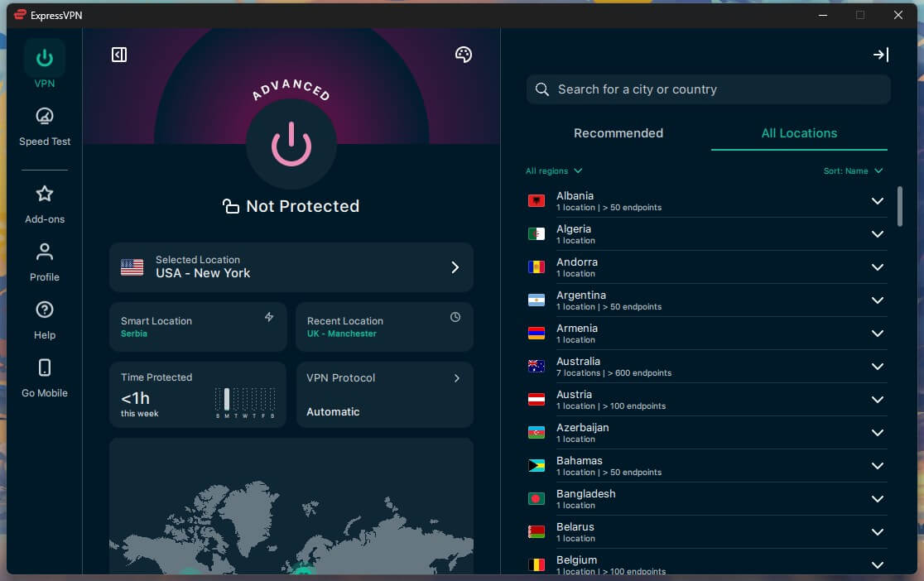The height and width of the screenshot is (581, 924).
Task: Expand the Austria location chevron
Action: (877, 399)
